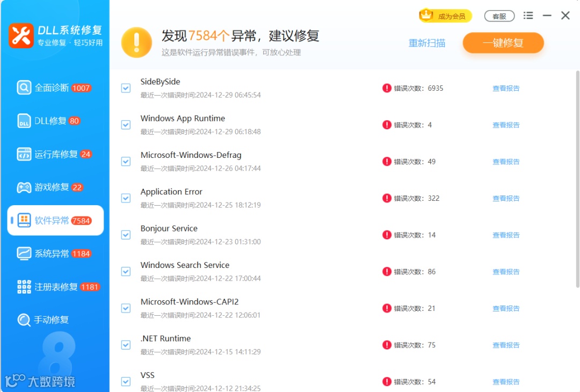Click the vertical scrollbar thumb

(x=578, y=179)
